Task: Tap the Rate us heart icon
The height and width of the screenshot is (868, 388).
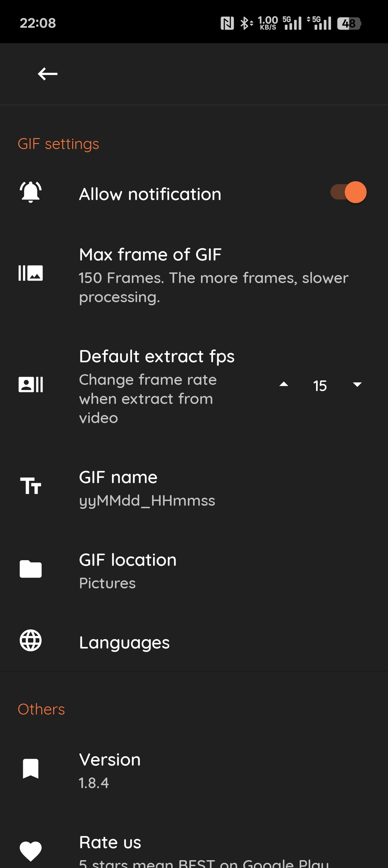Action: (x=31, y=850)
